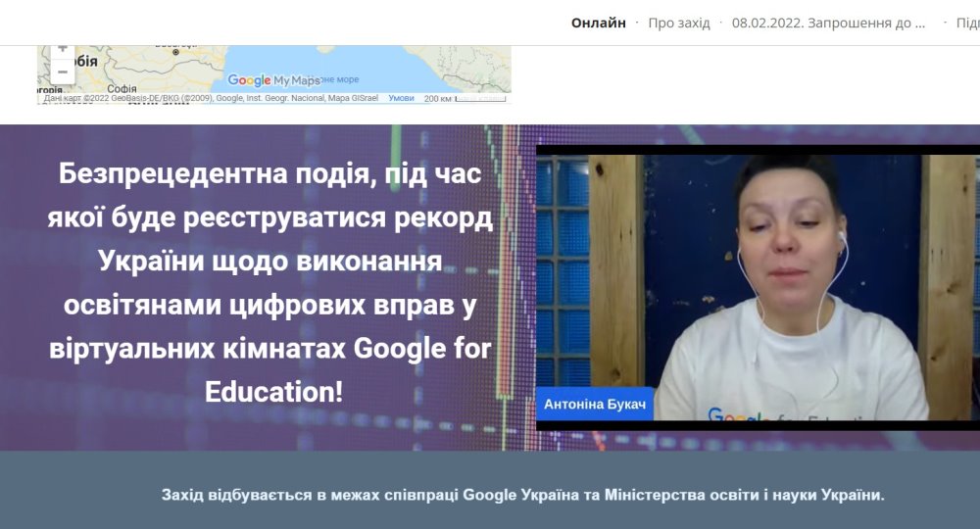Image resolution: width=980 pixels, height=529 pixels.
Task: Click the Безпрецедентна подія headline text
Action: 270,282
